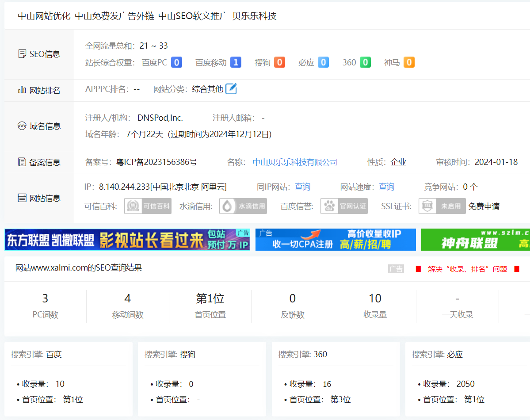The width and height of the screenshot is (530, 420).
Task: Click the 搜索引擎: 搜狗 card heading
Action: 170,355
